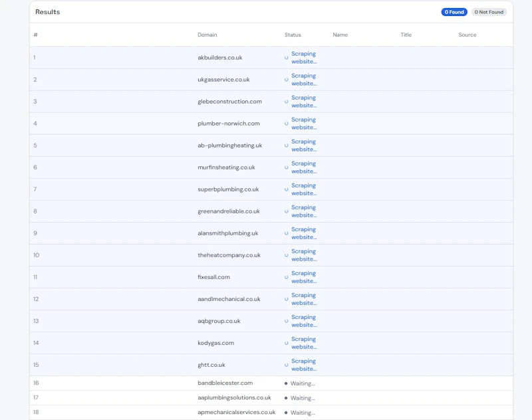The image size is (532, 420).
Task: Select the apmechanicalservices.co.uk domain
Action: point(237,412)
